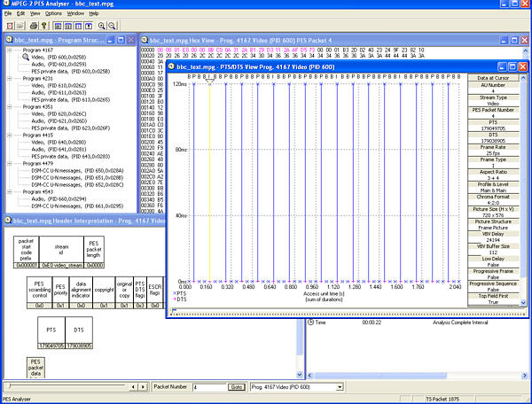Select Audio (PID 660) tree item
This screenshot has height=404, width=532.
pyautogui.click(x=59, y=199)
